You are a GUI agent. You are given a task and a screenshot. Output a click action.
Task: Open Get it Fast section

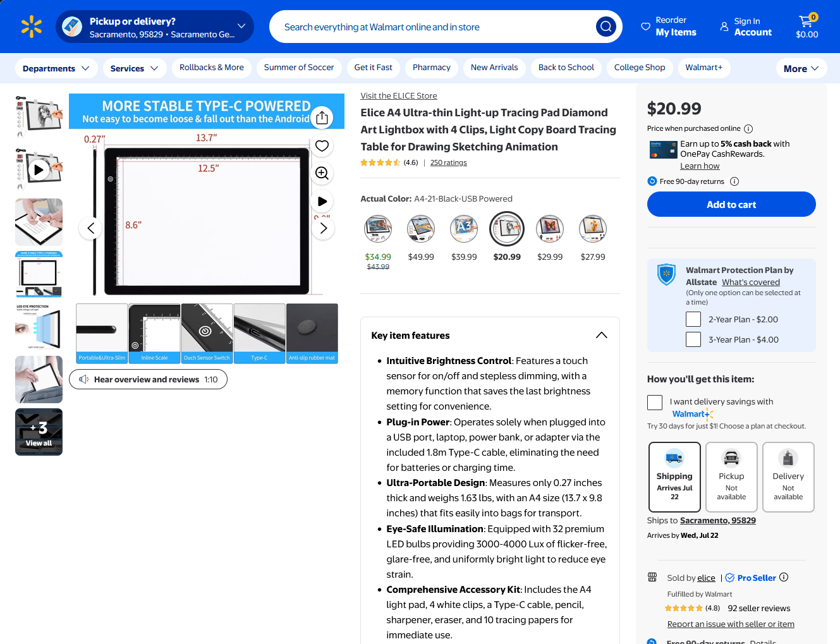tap(374, 68)
